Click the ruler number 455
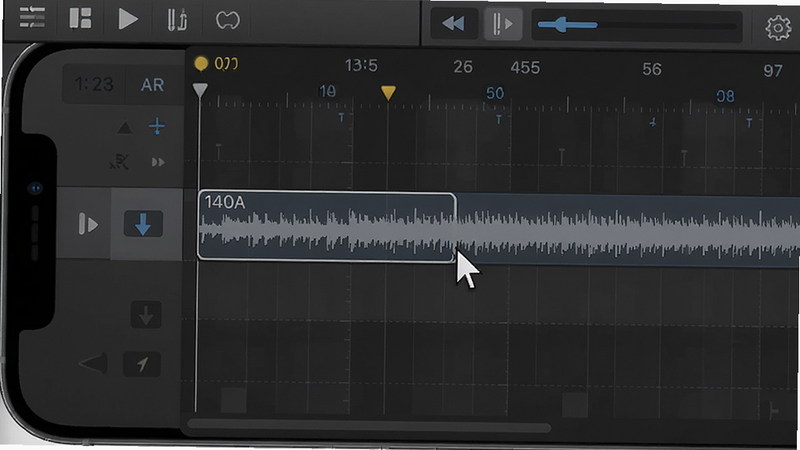Screen dimensions: 800x450 point(525,67)
